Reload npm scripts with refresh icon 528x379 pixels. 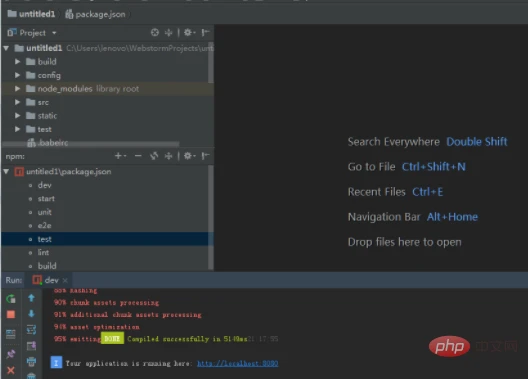(x=154, y=156)
